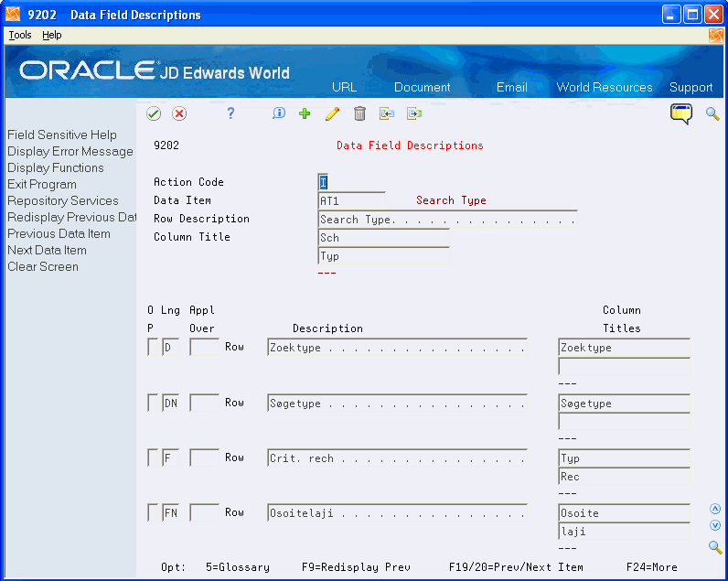Click the trash can delete icon
Image resolution: width=728 pixels, height=581 pixels.
pos(359,113)
